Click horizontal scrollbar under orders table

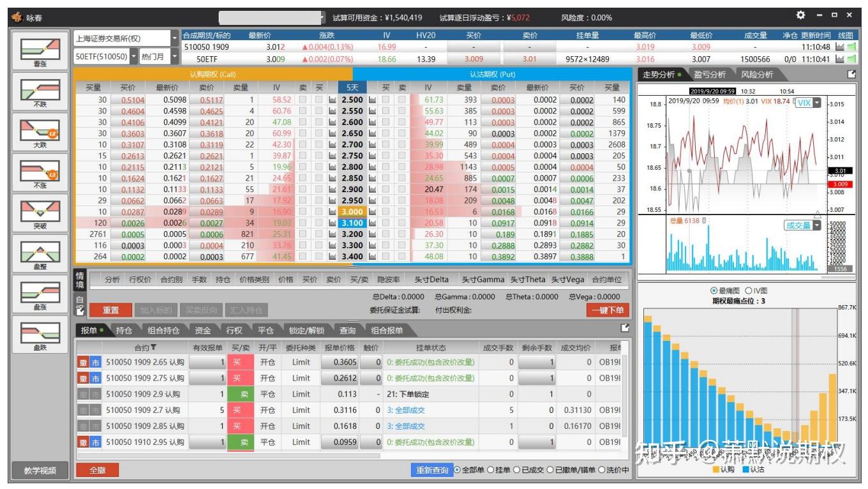point(228,456)
